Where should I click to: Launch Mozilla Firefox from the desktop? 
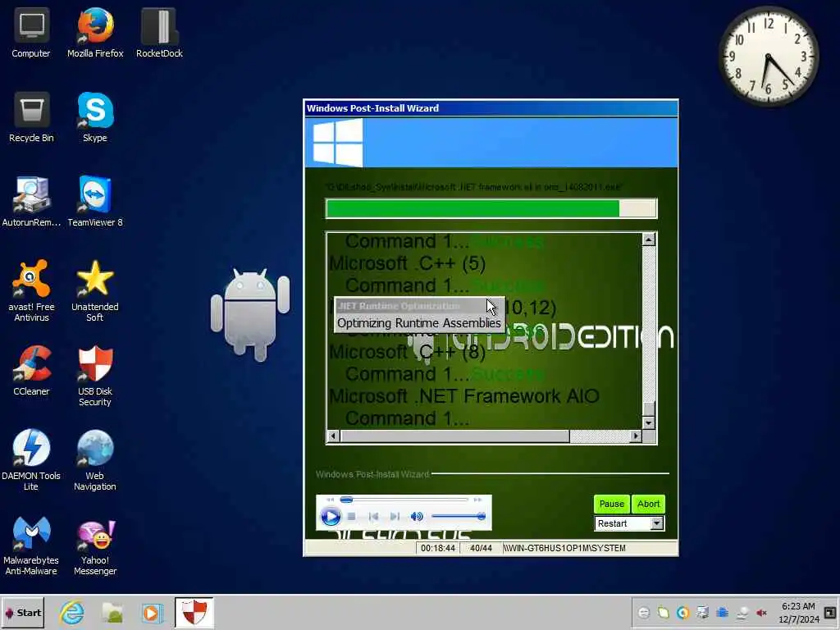click(x=95, y=33)
